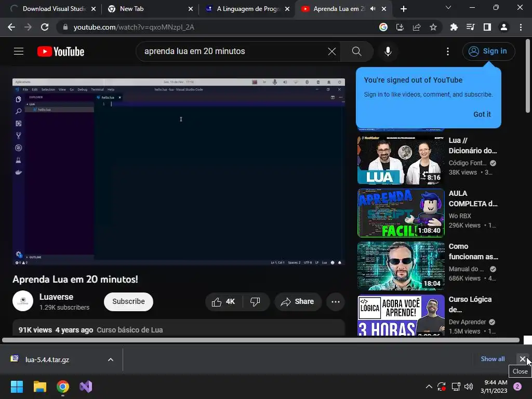
Task: Dismiss popup with Got it
Action: pos(482,114)
